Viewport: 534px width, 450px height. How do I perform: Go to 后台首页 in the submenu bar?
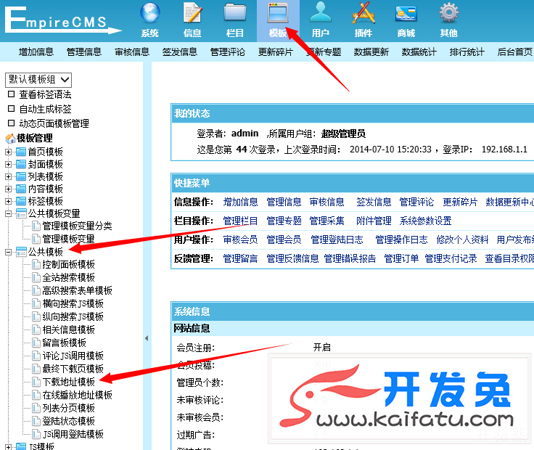tap(515, 52)
